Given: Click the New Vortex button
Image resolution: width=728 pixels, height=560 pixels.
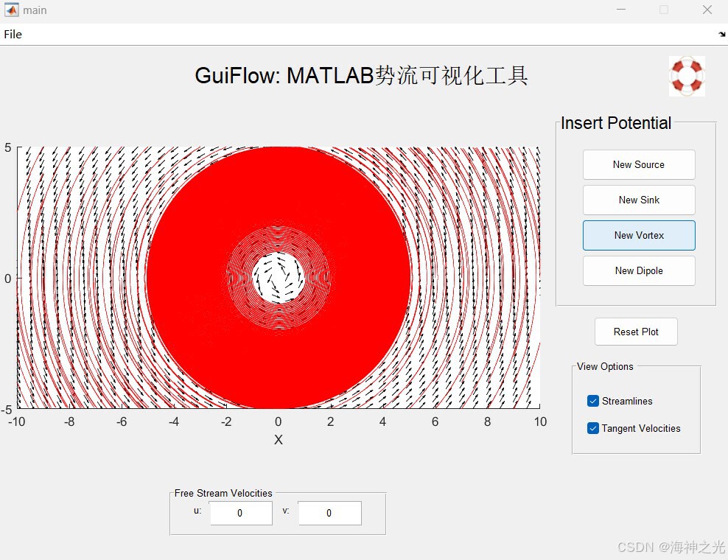Looking at the screenshot, I should (639, 236).
